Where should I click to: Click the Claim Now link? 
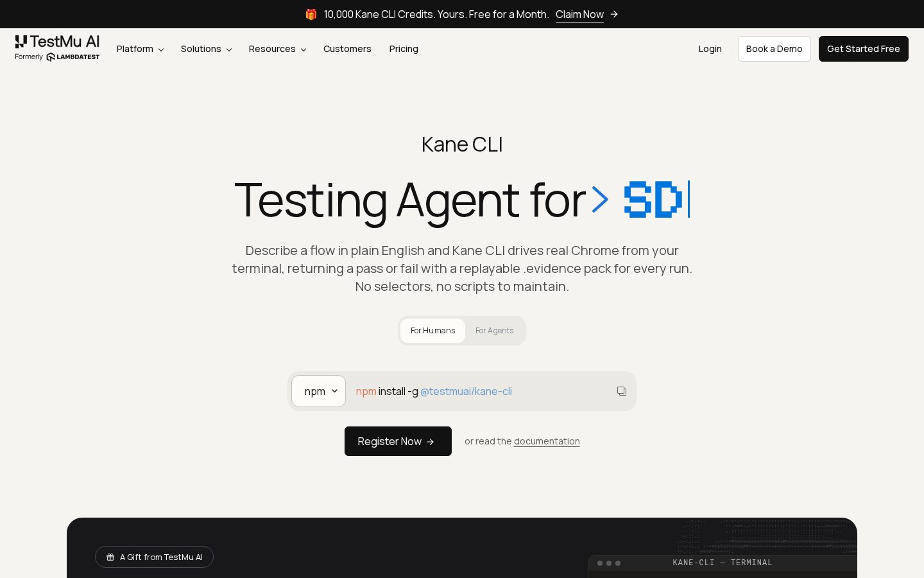(579, 14)
